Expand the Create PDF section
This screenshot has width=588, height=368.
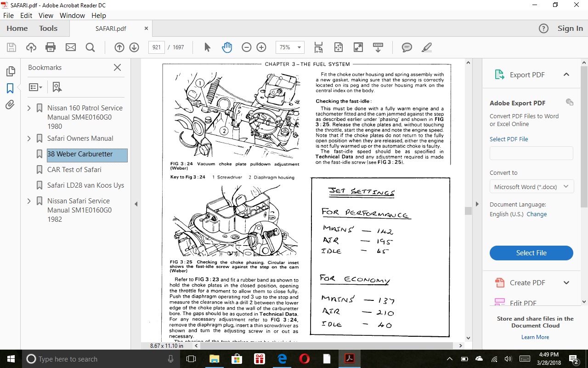point(566,283)
